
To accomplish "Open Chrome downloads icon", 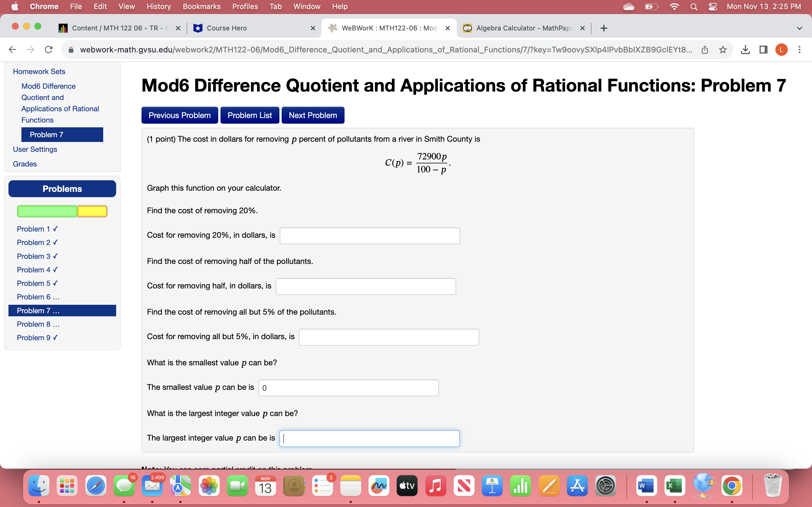I will click(745, 50).
